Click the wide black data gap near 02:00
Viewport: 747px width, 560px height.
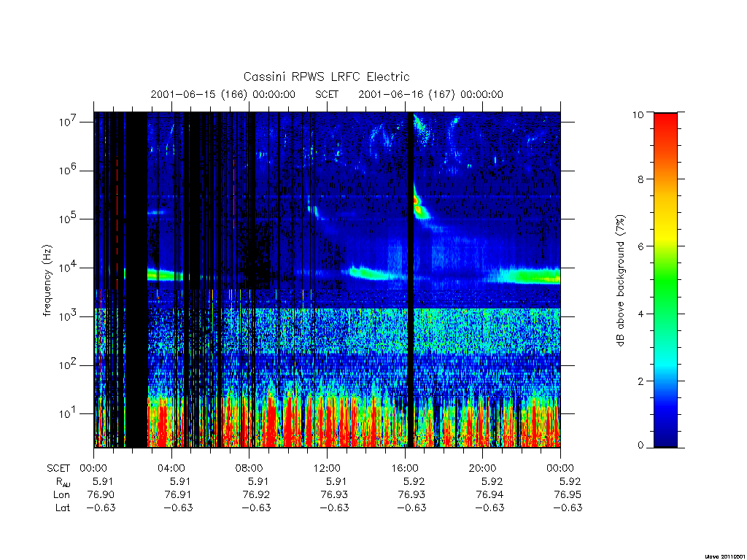pyautogui.click(x=136, y=280)
